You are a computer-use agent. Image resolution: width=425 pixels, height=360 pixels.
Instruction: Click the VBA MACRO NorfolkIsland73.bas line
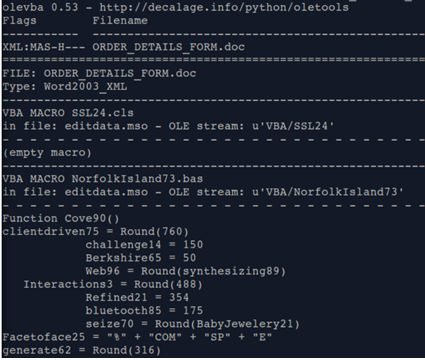click(103, 179)
